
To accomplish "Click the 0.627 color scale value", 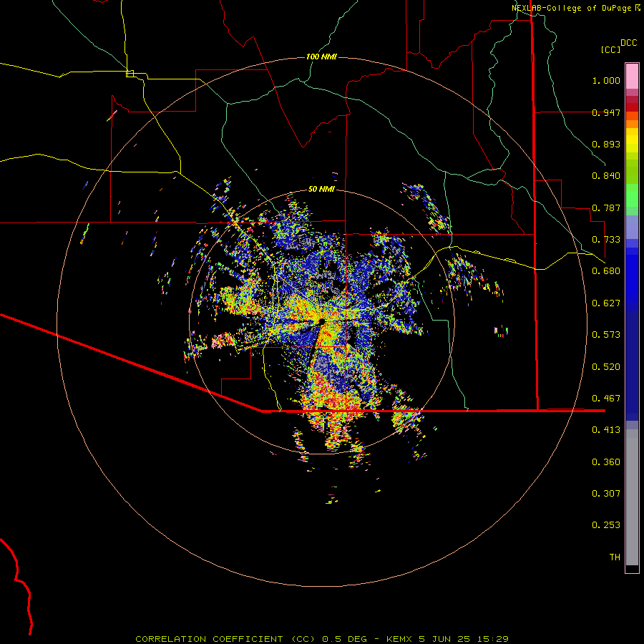I will (606, 303).
